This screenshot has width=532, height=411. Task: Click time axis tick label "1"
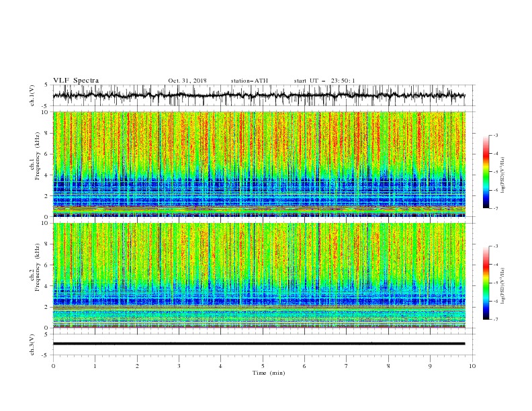tap(95, 366)
